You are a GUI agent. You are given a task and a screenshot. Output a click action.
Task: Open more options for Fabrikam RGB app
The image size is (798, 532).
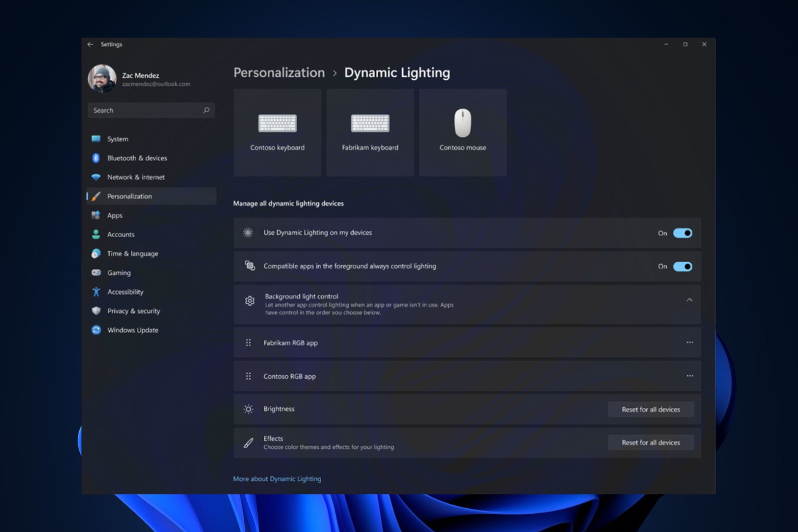point(690,342)
